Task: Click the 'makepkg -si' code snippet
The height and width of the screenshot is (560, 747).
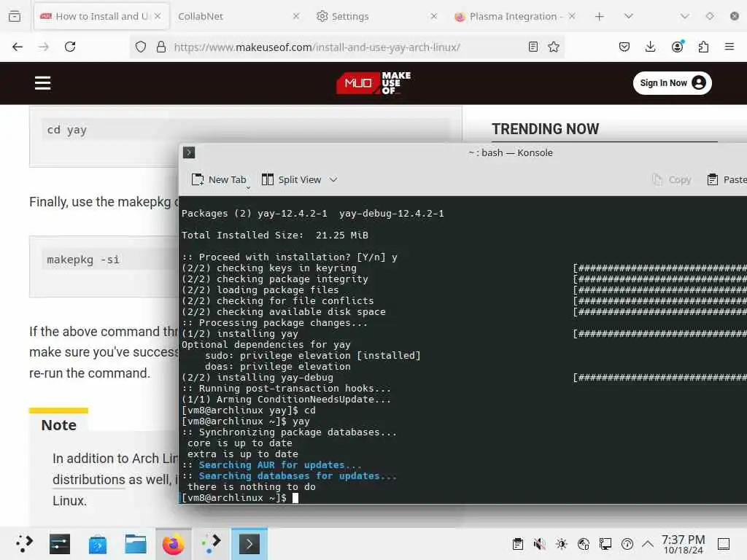Action: pos(83,260)
